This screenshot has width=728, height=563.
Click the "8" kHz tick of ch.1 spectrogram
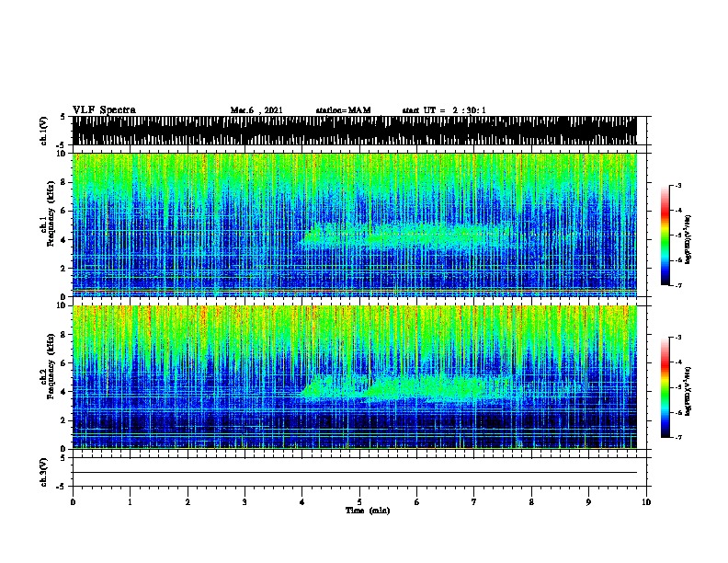tap(63, 182)
